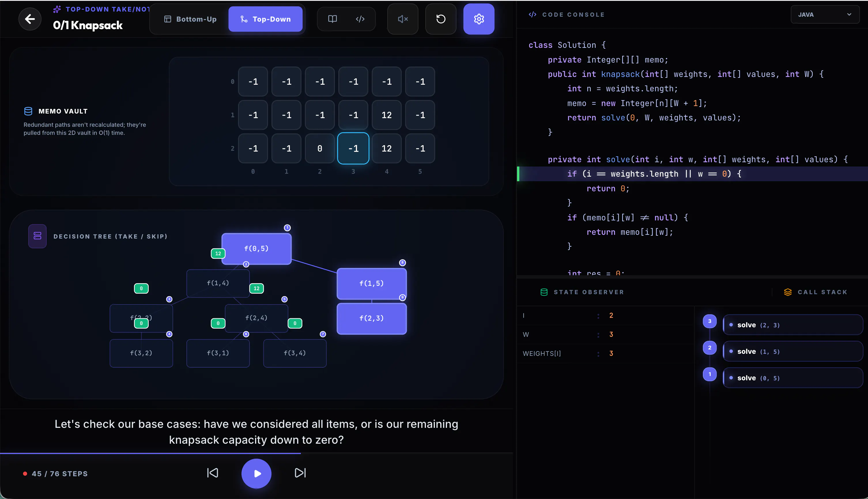This screenshot has width=868, height=499.
Task: Click the highlighted base case code line
Action: pyautogui.click(x=692, y=174)
